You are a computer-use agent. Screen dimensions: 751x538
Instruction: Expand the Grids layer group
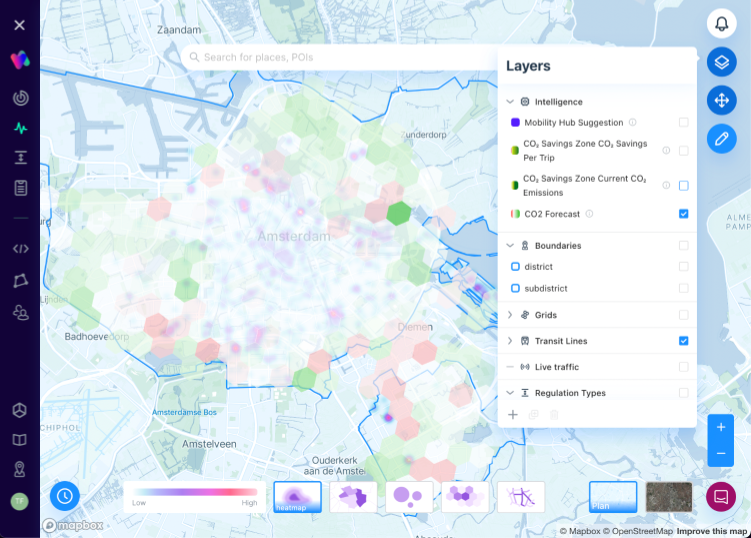click(510, 315)
